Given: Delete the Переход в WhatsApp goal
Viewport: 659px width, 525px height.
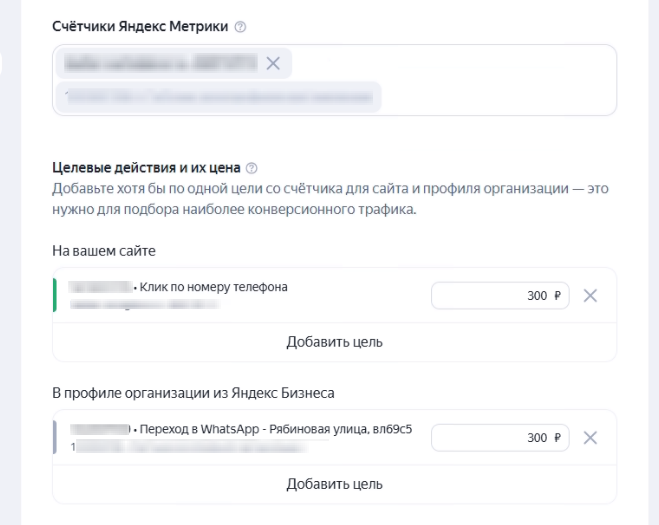Looking at the screenshot, I should point(590,438).
